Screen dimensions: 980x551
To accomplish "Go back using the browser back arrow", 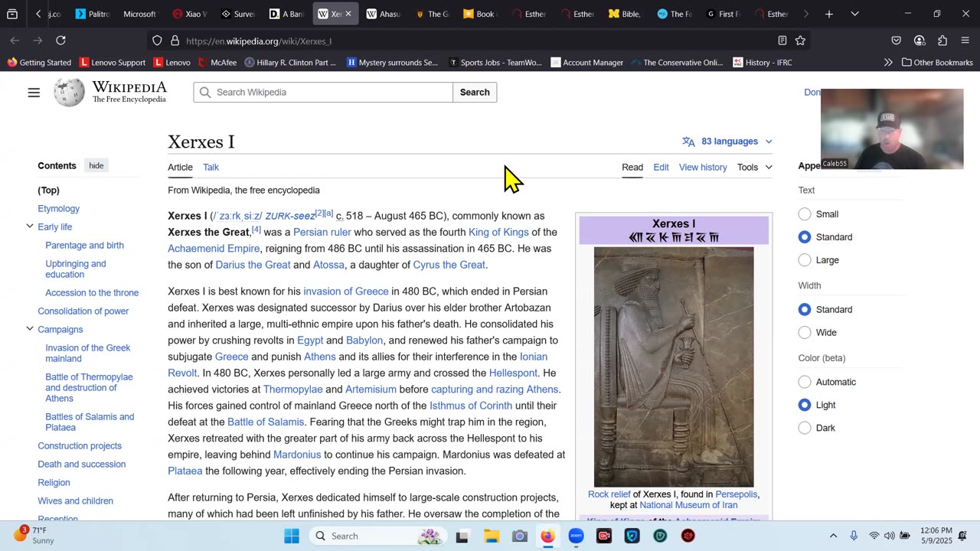I will click(15, 41).
